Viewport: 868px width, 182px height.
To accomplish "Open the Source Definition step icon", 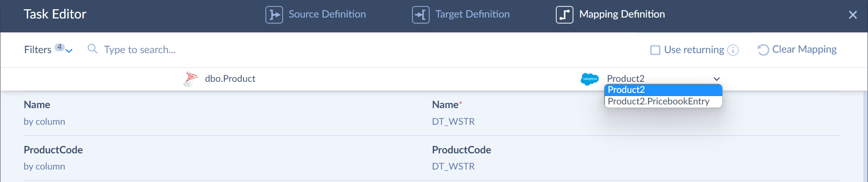I will [x=274, y=14].
